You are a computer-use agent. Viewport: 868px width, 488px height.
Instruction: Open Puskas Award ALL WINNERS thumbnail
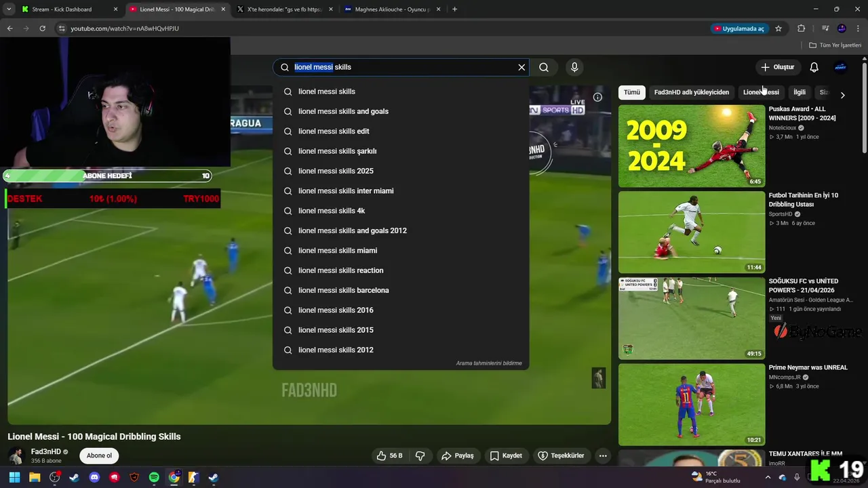[x=692, y=146]
